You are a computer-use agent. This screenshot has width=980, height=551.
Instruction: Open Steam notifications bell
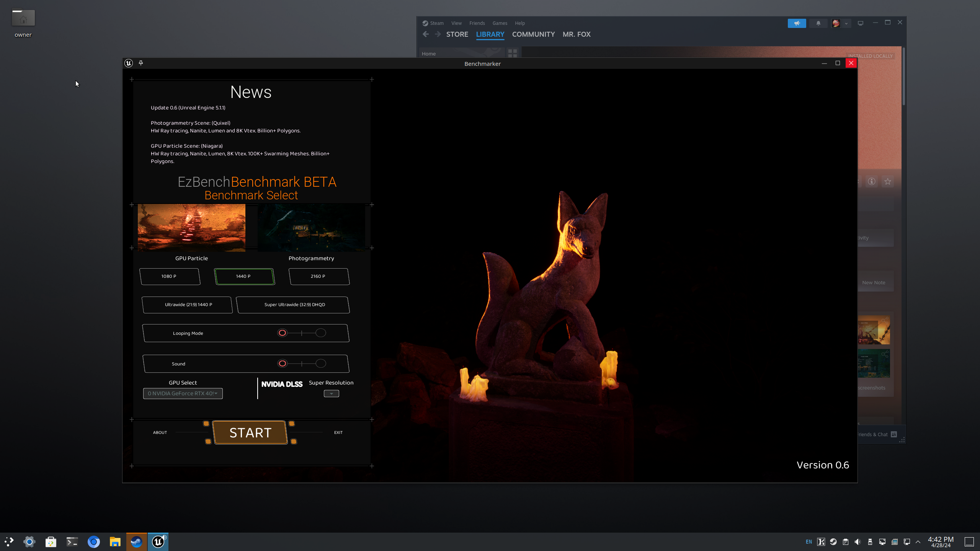click(x=818, y=23)
